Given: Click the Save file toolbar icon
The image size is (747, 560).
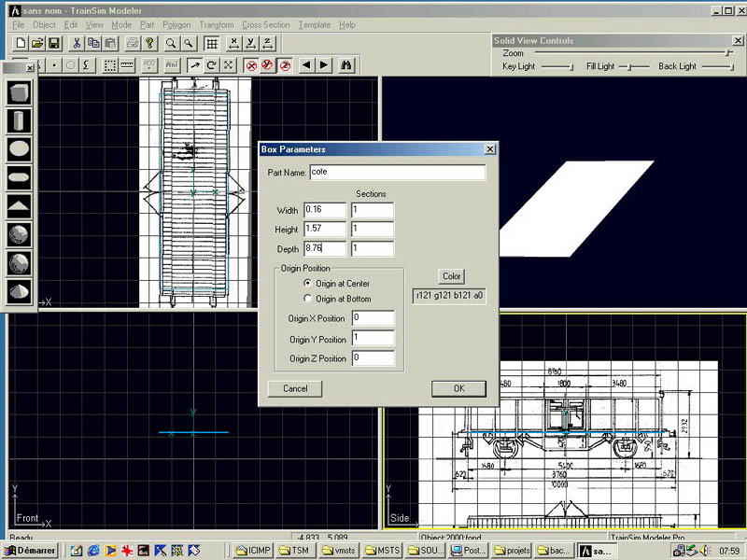Looking at the screenshot, I should pyautogui.click(x=54, y=43).
